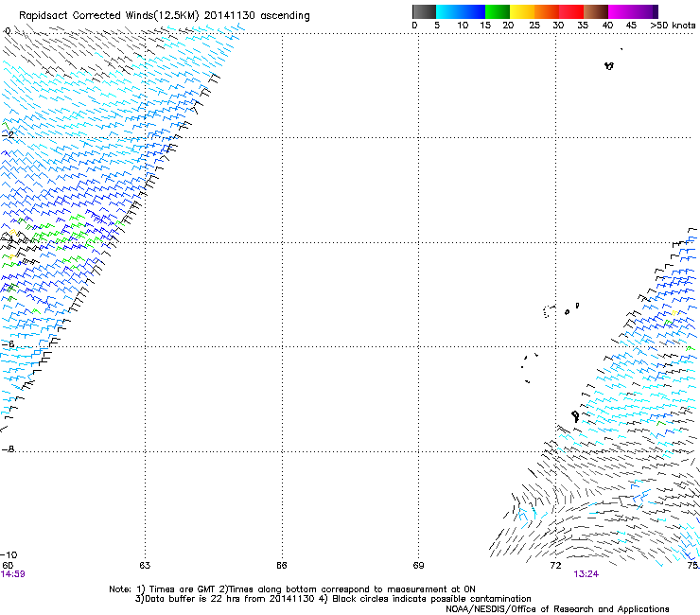The image size is (700, 615).
Task: Click the longitude label '63'
Action: [x=145, y=566]
